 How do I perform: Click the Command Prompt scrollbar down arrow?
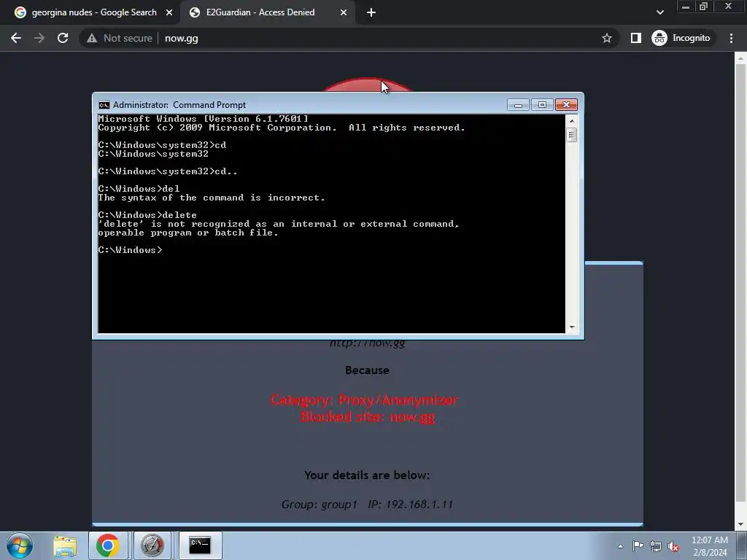pyautogui.click(x=572, y=327)
